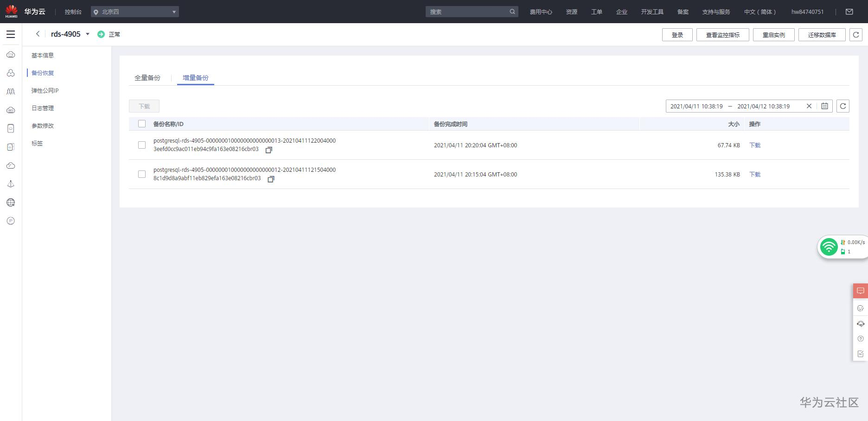Refresh the incremental backup list

click(x=843, y=106)
